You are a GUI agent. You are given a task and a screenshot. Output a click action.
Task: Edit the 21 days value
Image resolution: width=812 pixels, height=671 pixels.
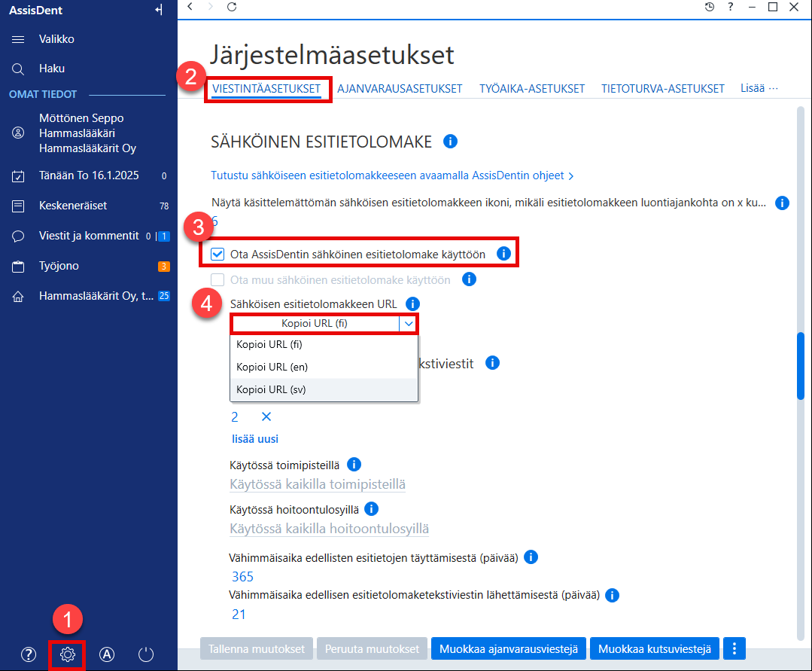[x=239, y=615]
